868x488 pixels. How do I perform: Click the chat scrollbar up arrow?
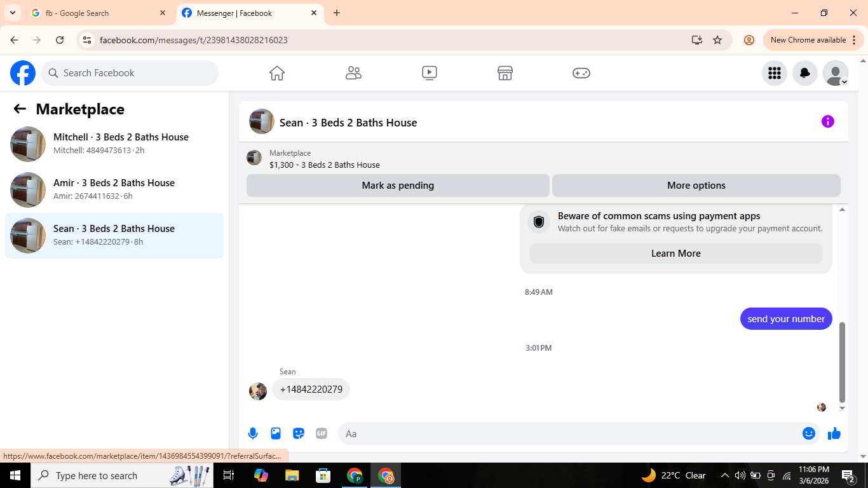[x=843, y=210]
